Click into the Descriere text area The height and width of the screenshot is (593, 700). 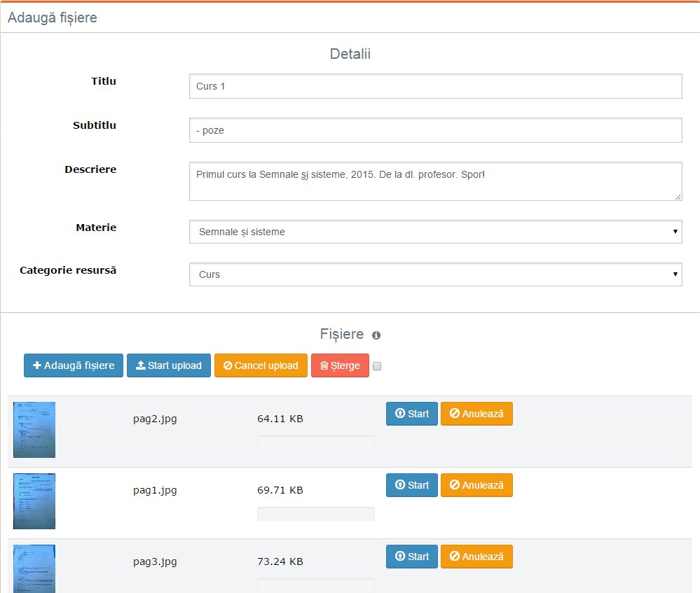coord(436,181)
